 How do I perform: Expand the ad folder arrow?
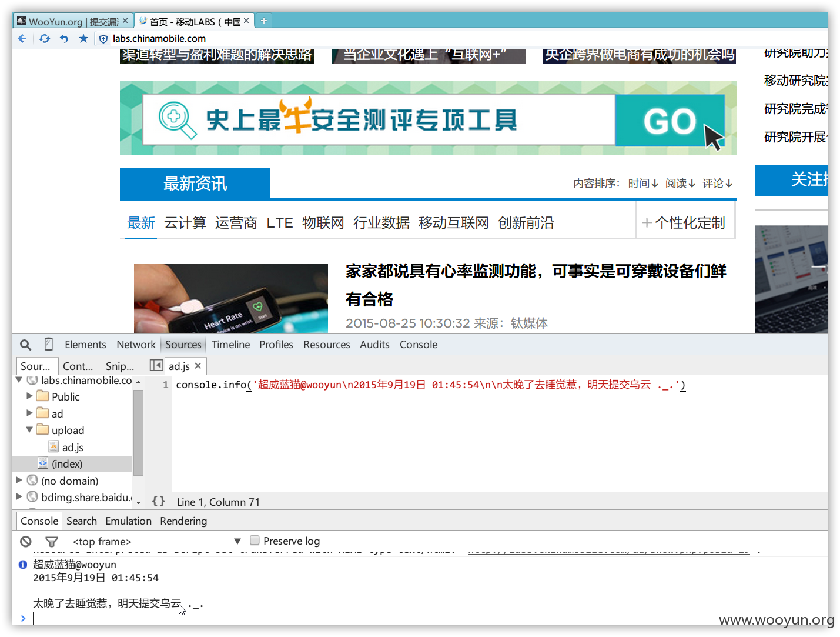[x=29, y=413]
